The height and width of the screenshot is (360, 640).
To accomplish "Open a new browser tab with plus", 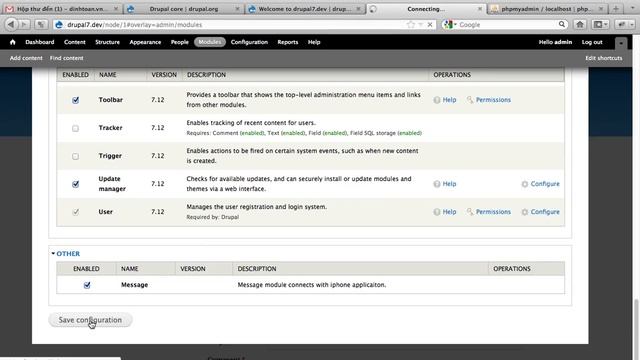I will click(616, 9).
